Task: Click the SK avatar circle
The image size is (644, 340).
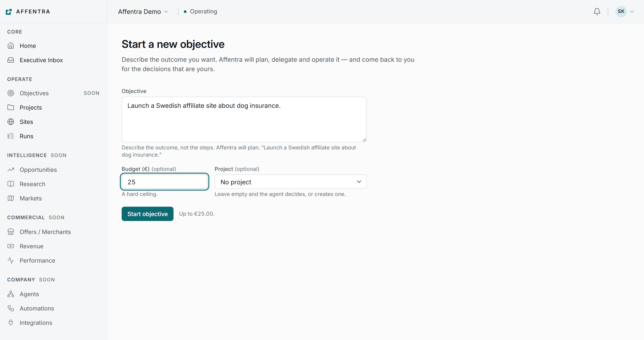Action: (x=621, y=11)
